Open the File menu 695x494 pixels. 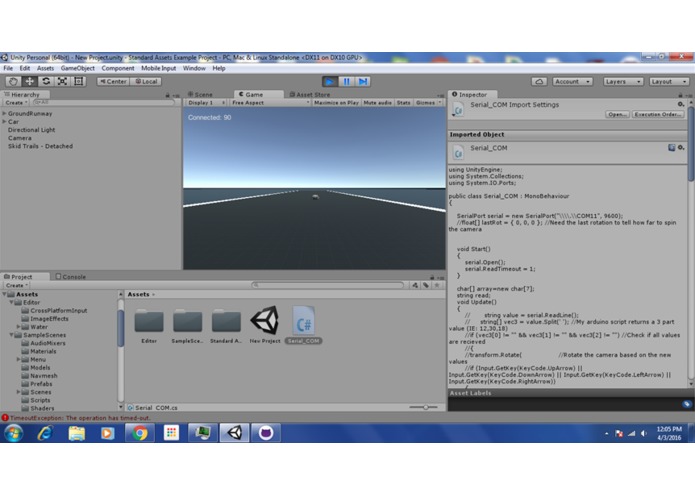coord(8,68)
